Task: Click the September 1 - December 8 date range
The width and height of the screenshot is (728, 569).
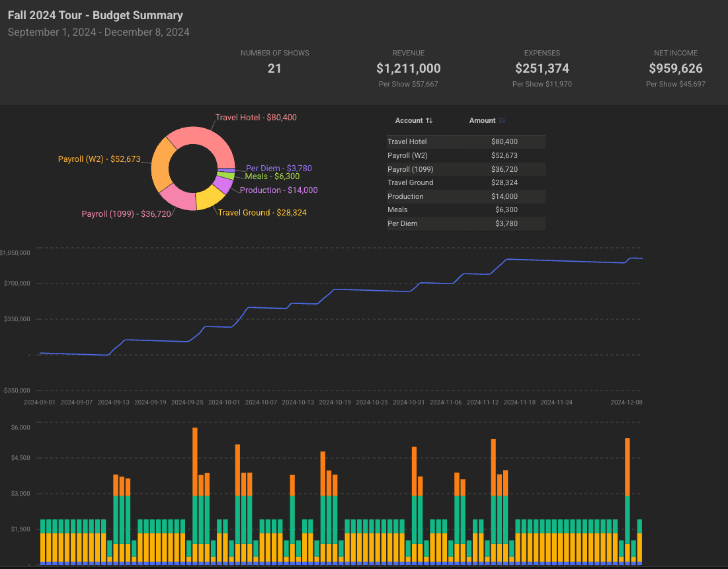Action: (x=99, y=32)
